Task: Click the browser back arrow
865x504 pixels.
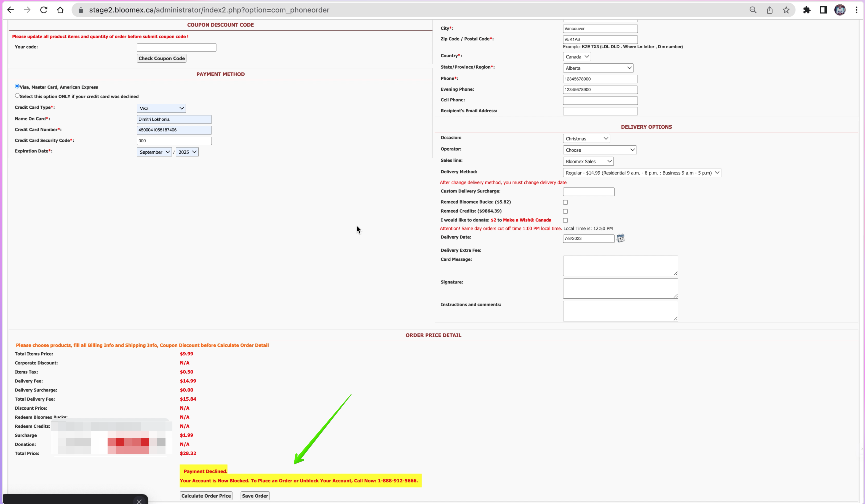Action: 11,10
